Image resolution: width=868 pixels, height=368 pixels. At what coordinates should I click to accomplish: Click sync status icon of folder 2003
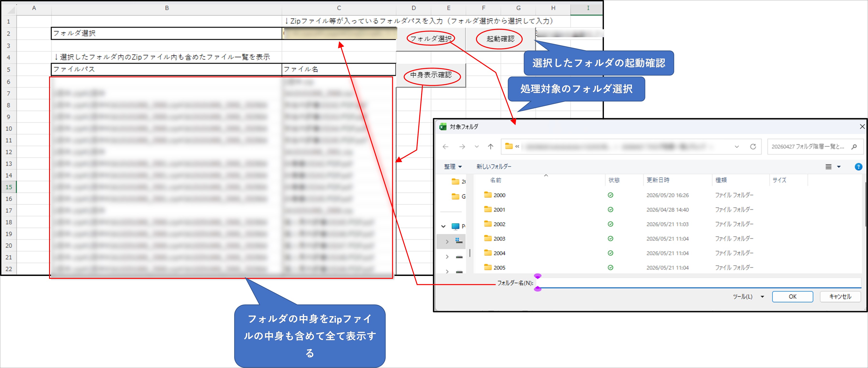pos(610,238)
